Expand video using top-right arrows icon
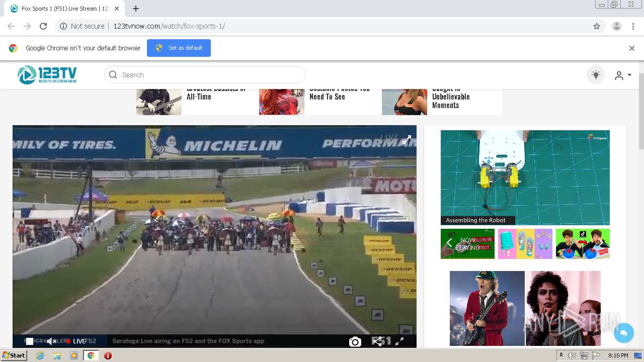Viewport: 644px width, 362px height. (407, 139)
